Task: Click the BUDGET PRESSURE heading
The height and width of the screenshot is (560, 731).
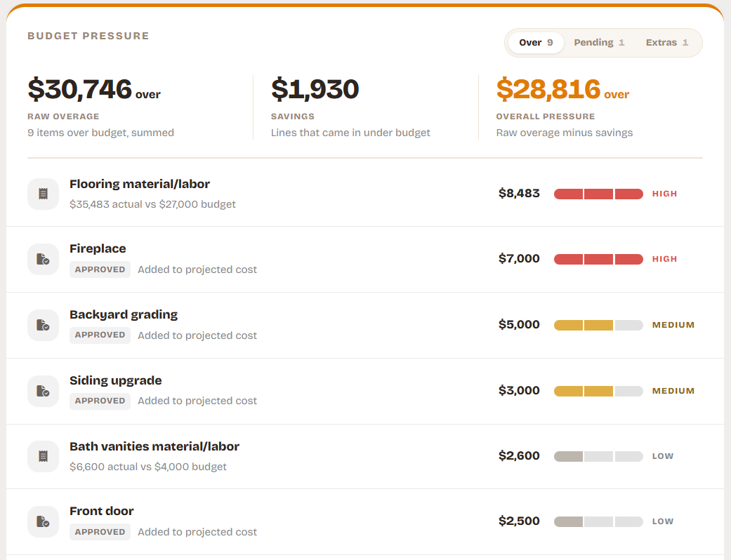Action: click(x=88, y=36)
